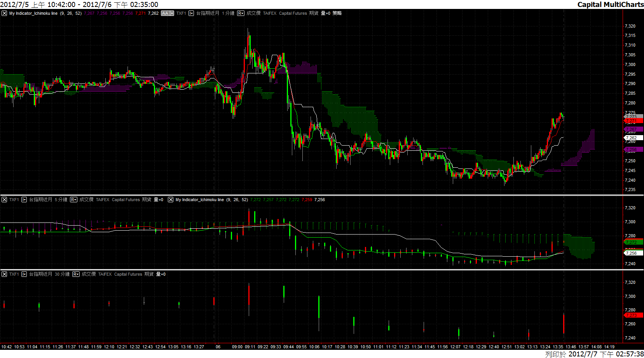Click the 7,240 price level on bottom chart axis
This screenshot has height=358, width=644.
tap(630, 338)
